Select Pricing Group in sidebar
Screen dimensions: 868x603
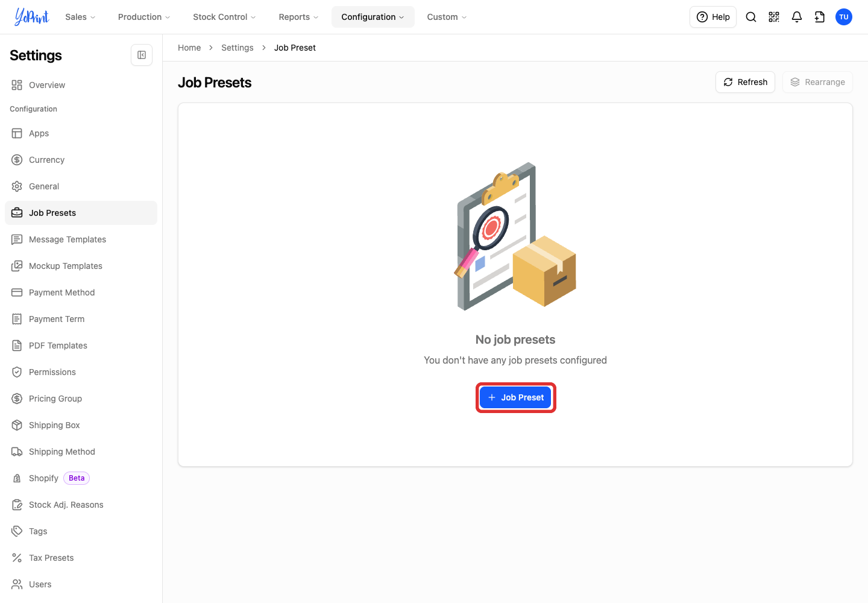(81, 399)
